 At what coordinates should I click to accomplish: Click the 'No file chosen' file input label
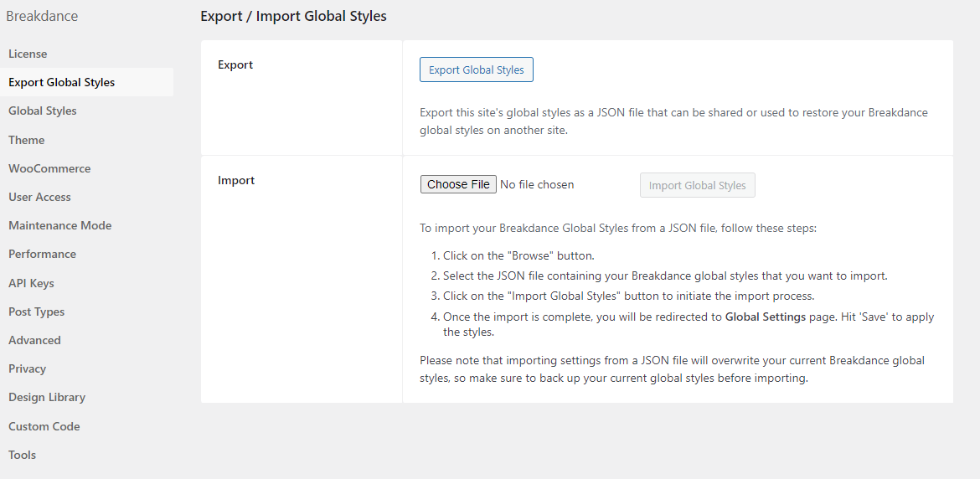click(537, 184)
